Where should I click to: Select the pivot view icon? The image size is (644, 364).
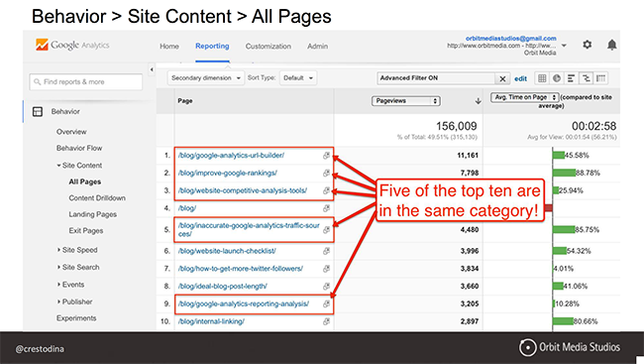point(600,78)
